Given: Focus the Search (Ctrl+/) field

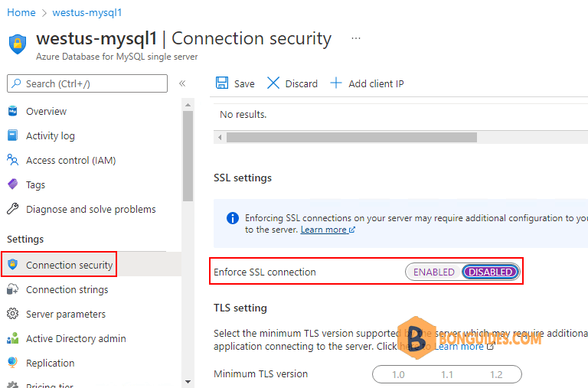Looking at the screenshot, I should [x=87, y=83].
